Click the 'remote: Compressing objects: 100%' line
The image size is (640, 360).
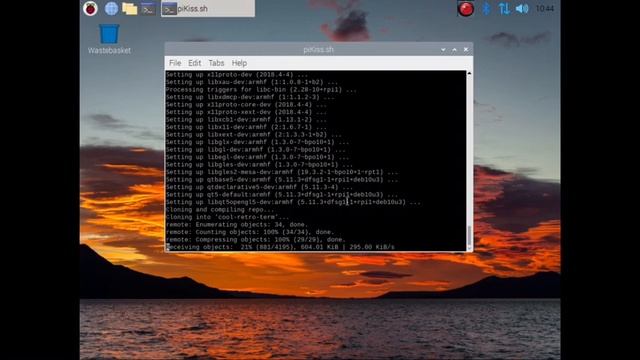(255, 240)
